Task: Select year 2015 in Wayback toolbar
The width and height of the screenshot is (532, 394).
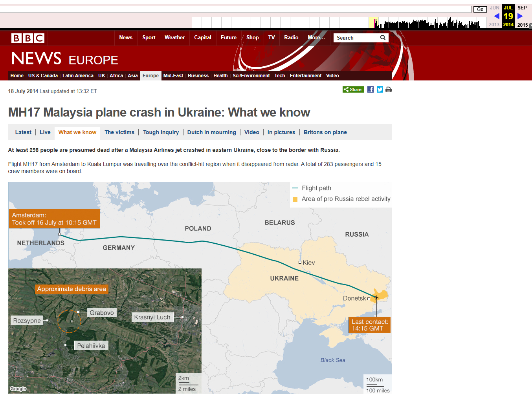Action: coord(523,25)
